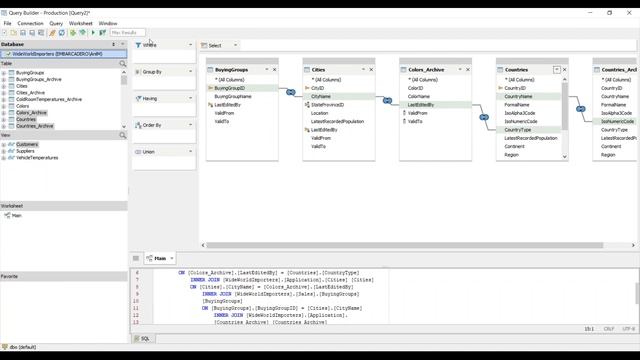Open the Union panel dropdown arrow
Image resolution: width=640 pixels, height=360 pixels.
190,151
